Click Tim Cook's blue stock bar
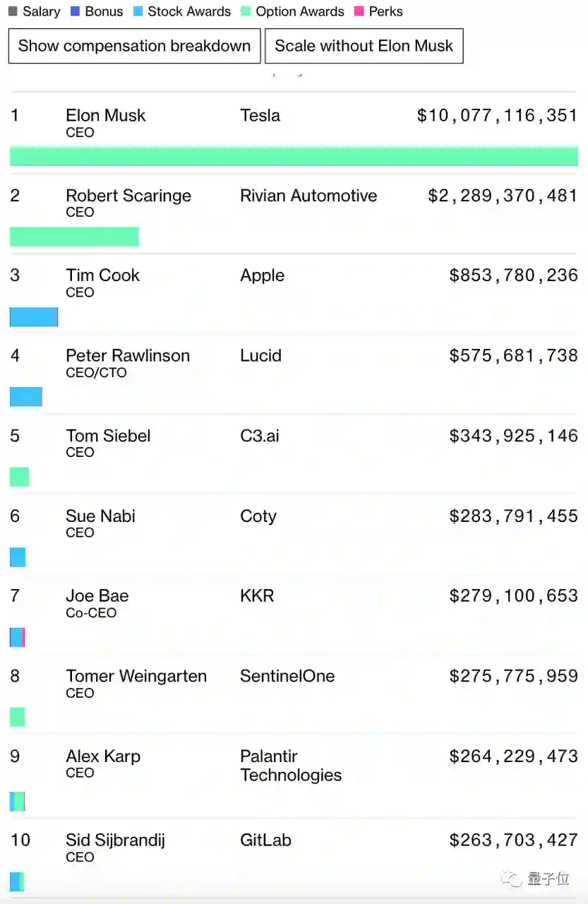This screenshot has height=904, width=588. 34,317
